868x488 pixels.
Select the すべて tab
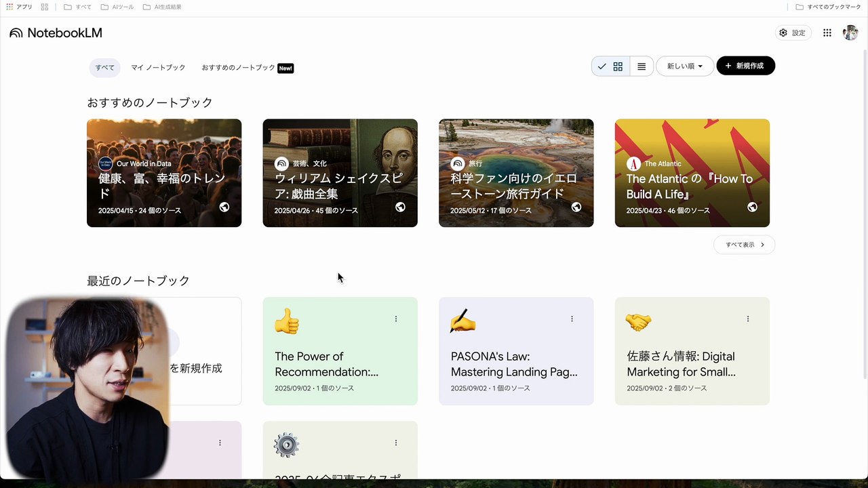click(104, 68)
